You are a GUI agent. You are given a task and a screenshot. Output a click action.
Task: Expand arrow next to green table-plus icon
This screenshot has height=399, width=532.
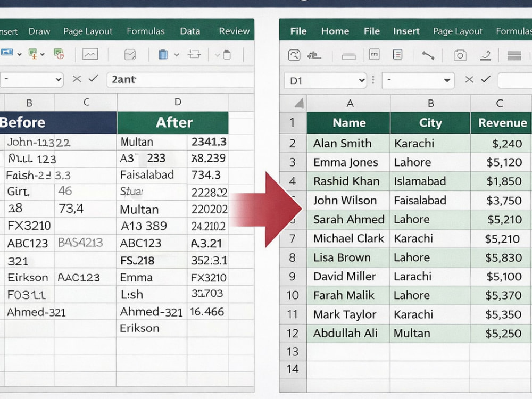(x=43, y=54)
